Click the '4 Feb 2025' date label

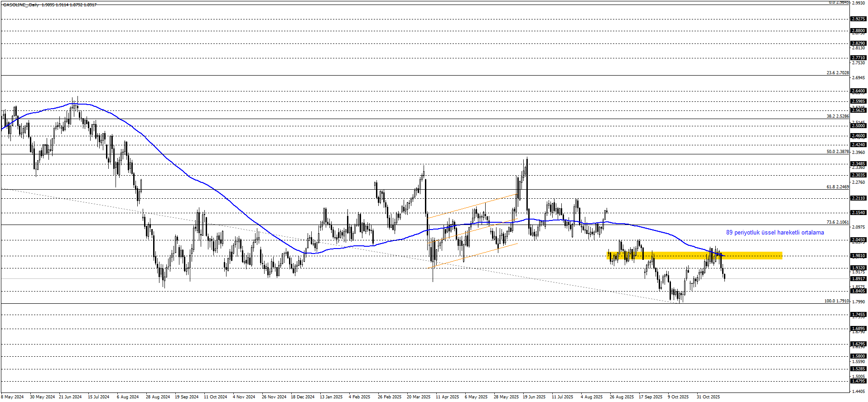(360, 397)
